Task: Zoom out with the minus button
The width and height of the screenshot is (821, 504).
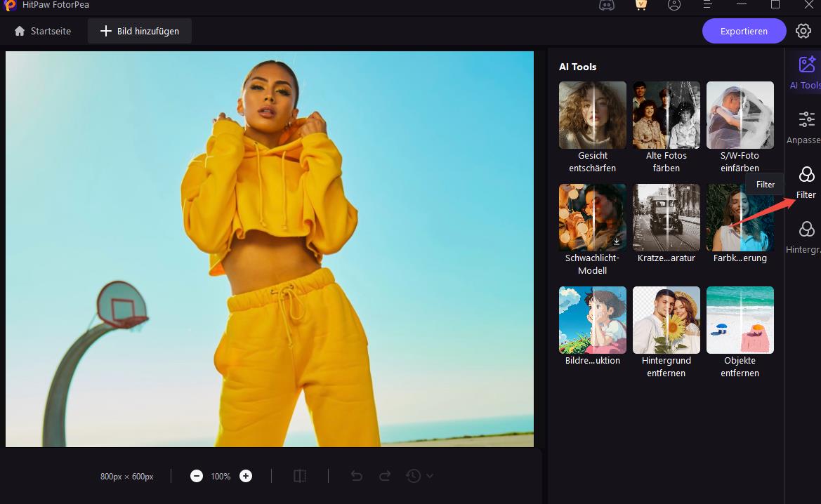Action: 197,476
